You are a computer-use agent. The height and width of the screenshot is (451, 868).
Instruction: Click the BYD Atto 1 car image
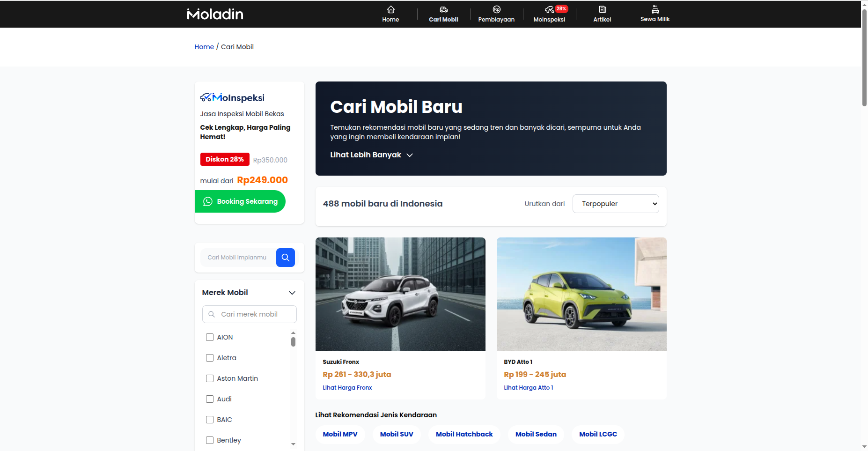[x=581, y=294]
